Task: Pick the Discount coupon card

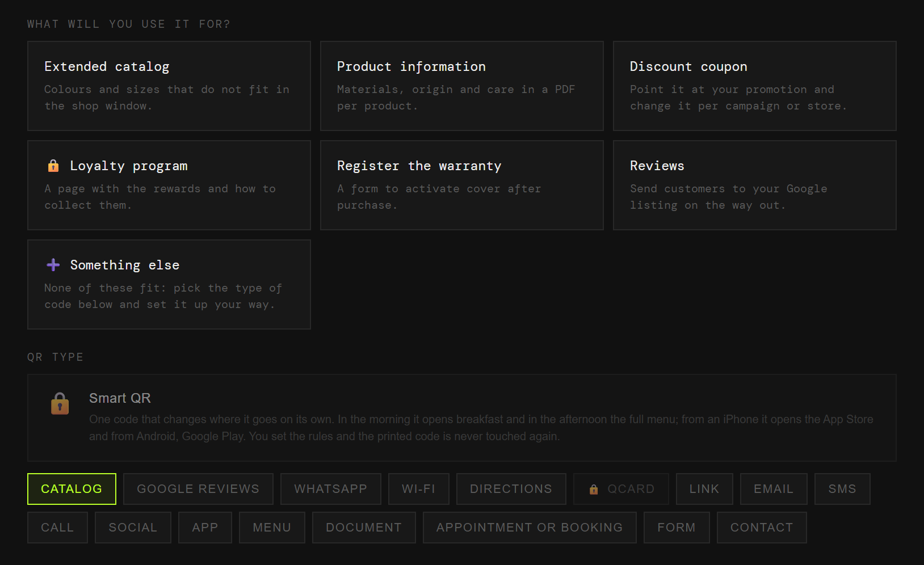Action: tap(755, 86)
